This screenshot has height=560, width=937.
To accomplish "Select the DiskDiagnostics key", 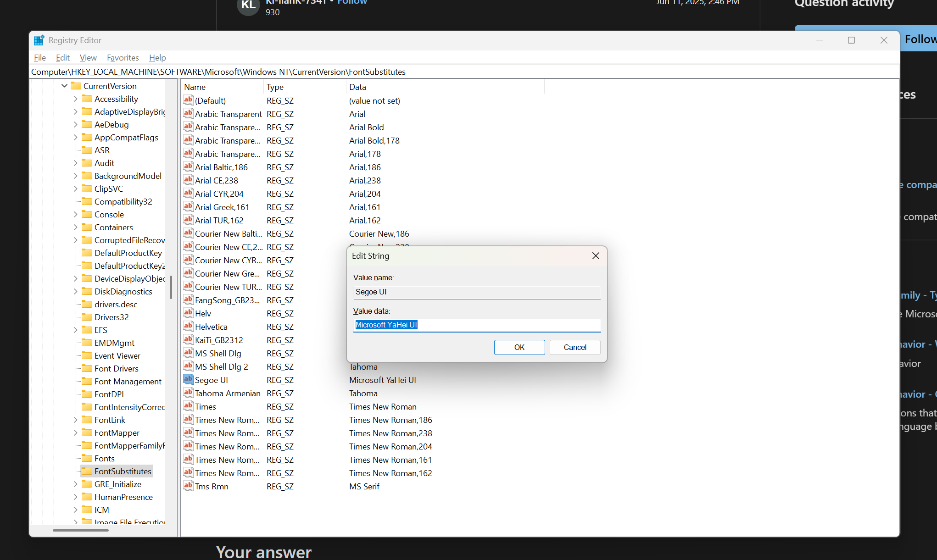I will tap(123, 291).
